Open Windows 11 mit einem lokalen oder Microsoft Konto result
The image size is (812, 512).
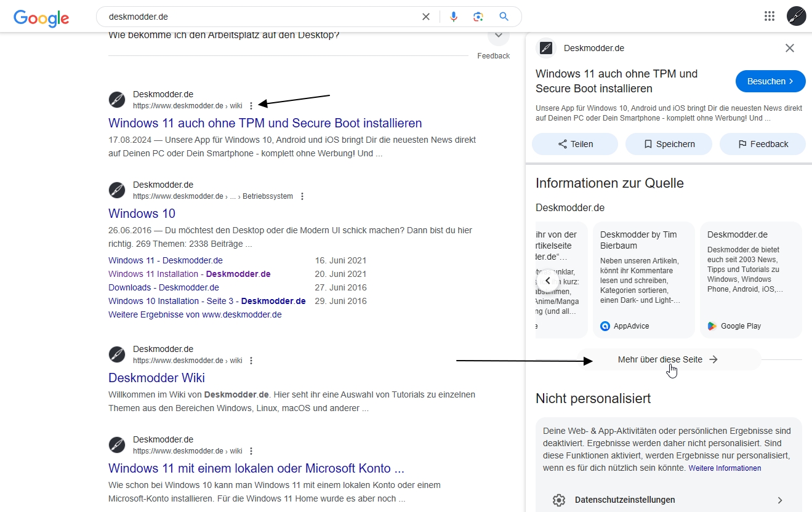[256, 468]
